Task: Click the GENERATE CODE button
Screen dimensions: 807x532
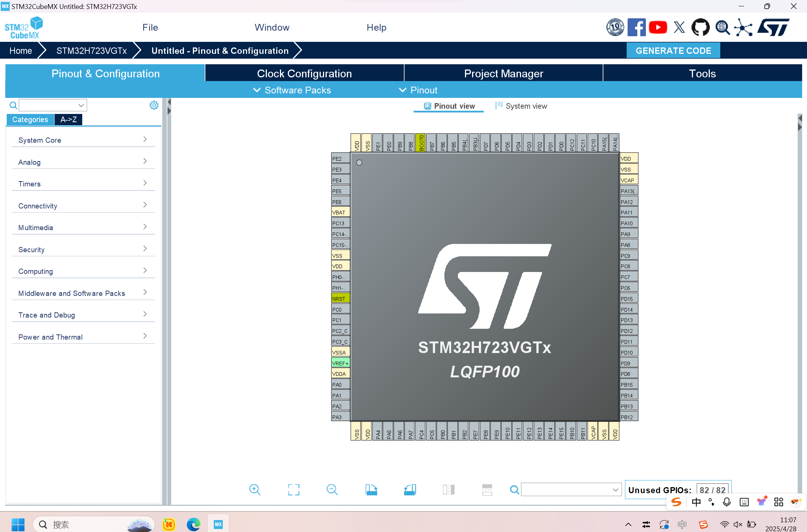Action: tap(673, 51)
